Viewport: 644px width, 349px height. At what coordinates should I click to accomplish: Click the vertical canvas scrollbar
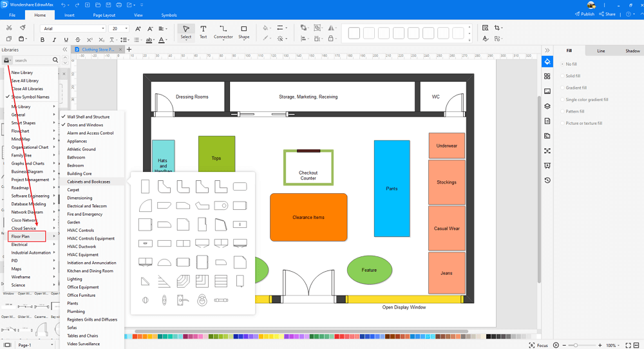(539, 189)
